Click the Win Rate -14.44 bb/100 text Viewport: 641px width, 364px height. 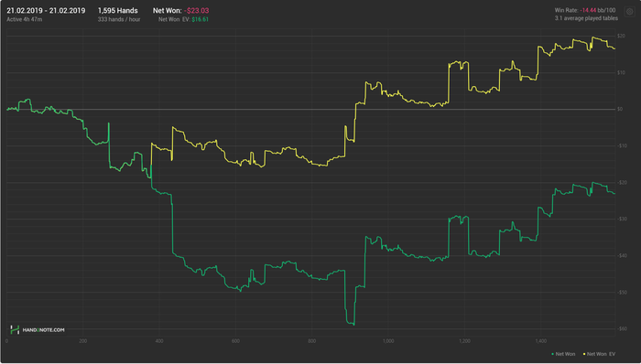point(585,10)
